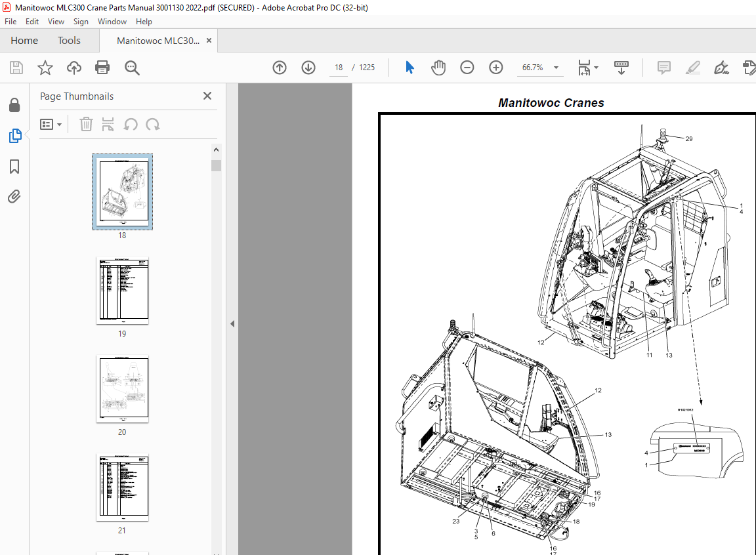Open the View menu
The image size is (756, 555).
tap(56, 22)
